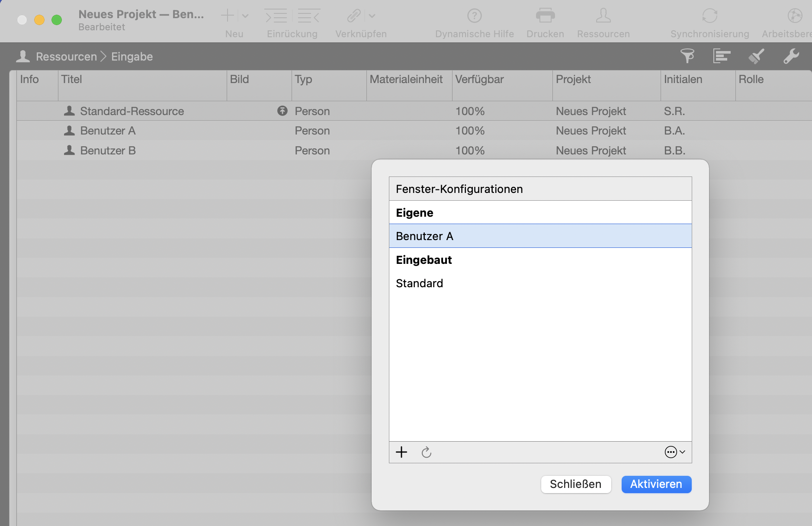812x526 pixels.
Task: Click the Synchronisierung toolbar icon
Action: 709,16
